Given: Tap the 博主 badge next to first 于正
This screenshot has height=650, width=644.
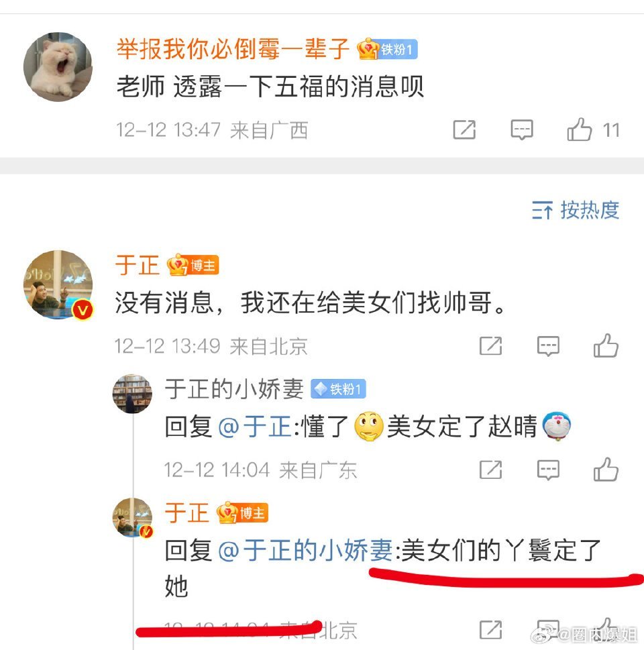Looking at the screenshot, I should pyautogui.click(x=193, y=265).
